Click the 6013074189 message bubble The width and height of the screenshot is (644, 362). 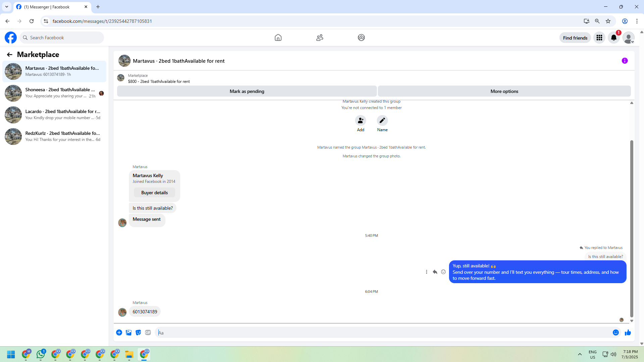145,312
